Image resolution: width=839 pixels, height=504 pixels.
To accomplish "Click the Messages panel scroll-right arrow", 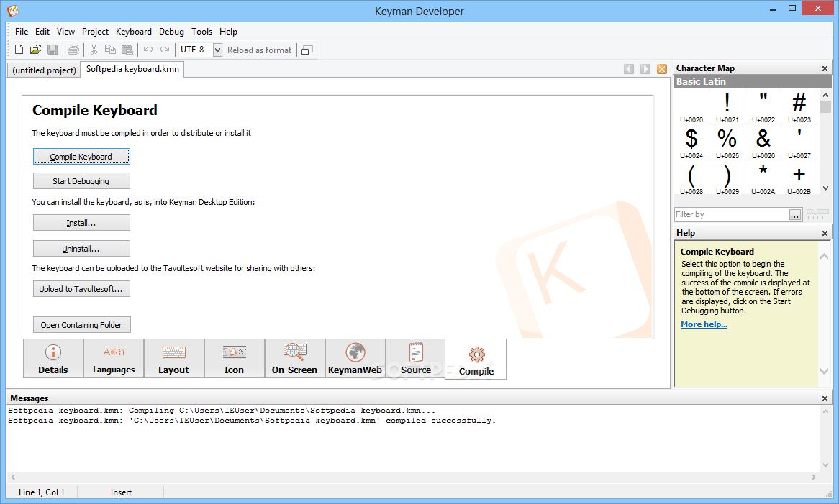I will pyautogui.click(x=813, y=477).
